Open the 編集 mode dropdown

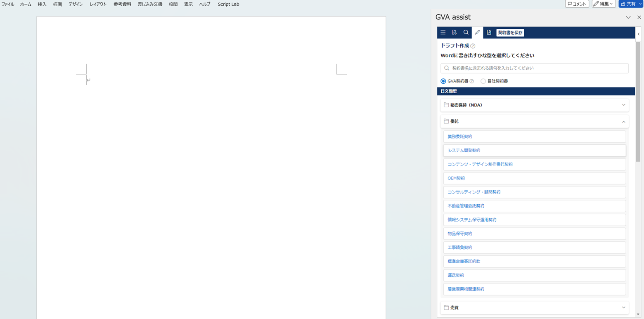point(604,4)
